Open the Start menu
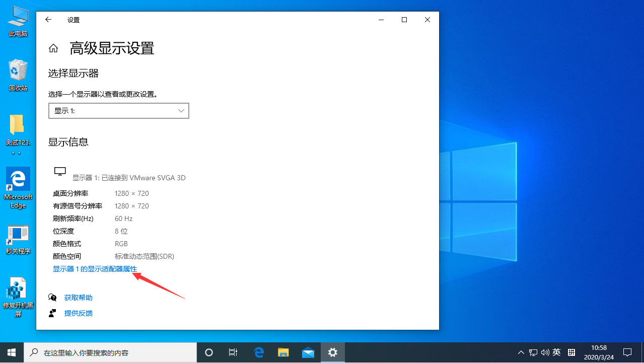 coord(11,352)
